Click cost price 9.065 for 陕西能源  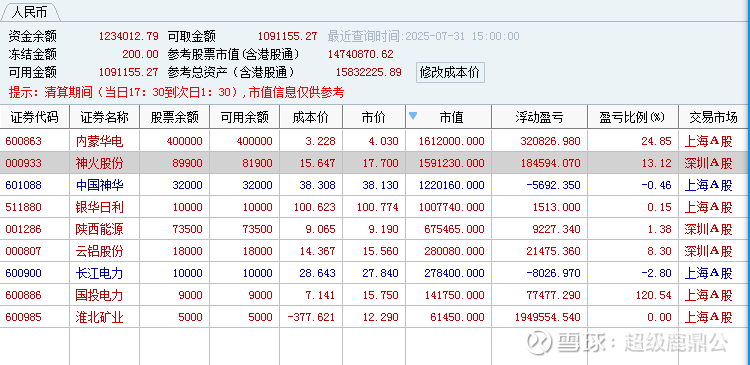tap(320, 229)
